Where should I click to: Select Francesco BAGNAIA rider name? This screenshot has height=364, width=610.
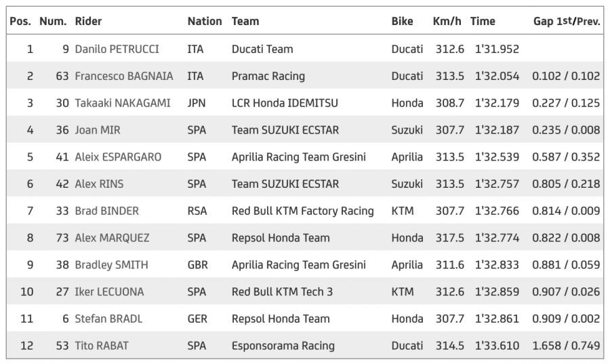(123, 76)
